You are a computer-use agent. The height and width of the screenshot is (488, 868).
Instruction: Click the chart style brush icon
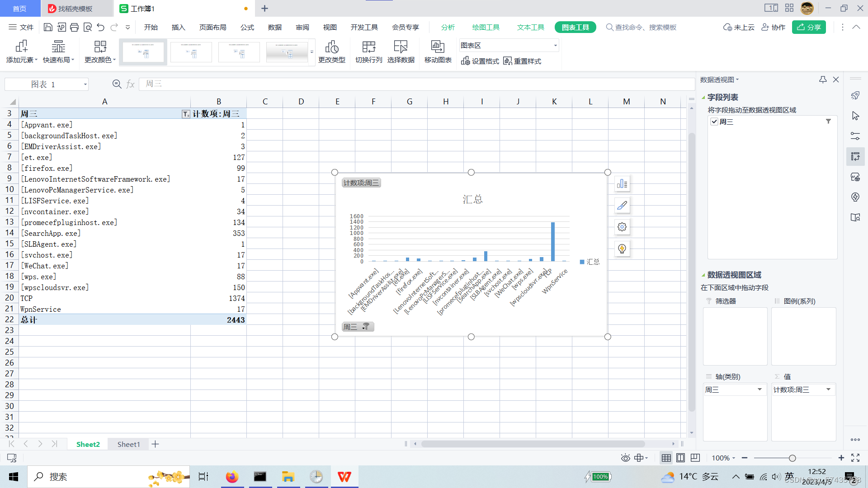(622, 206)
